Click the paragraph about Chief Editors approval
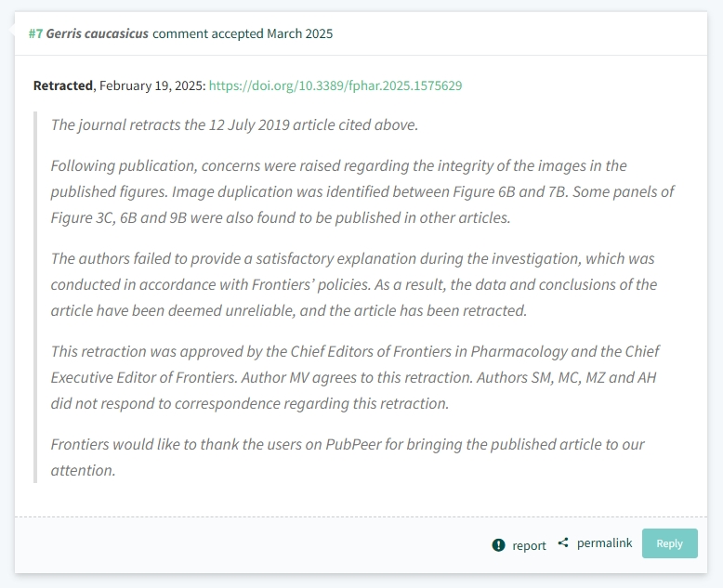This screenshot has width=723, height=588. (355, 377)
